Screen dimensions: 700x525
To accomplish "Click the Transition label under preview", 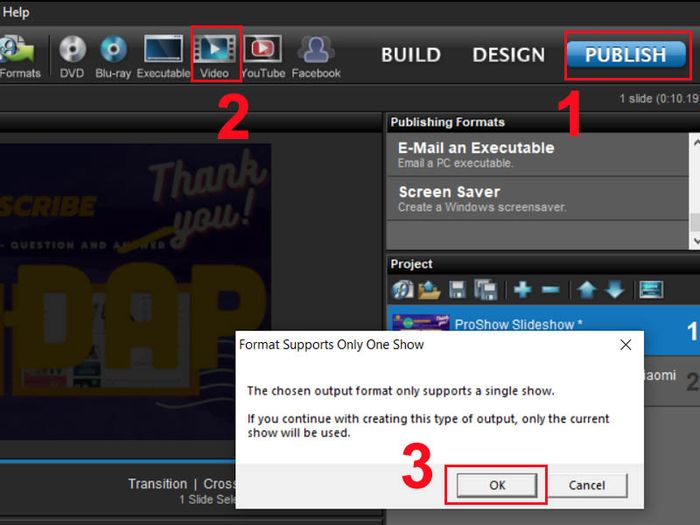I will point(158,484).
